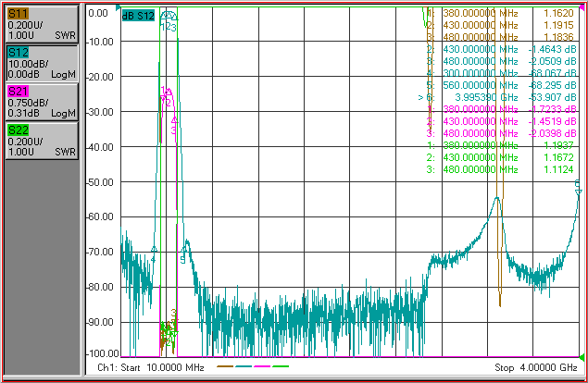Activate the S21 trace panel
The height and width of the screenshot is (383, 588).
[42, 103]
